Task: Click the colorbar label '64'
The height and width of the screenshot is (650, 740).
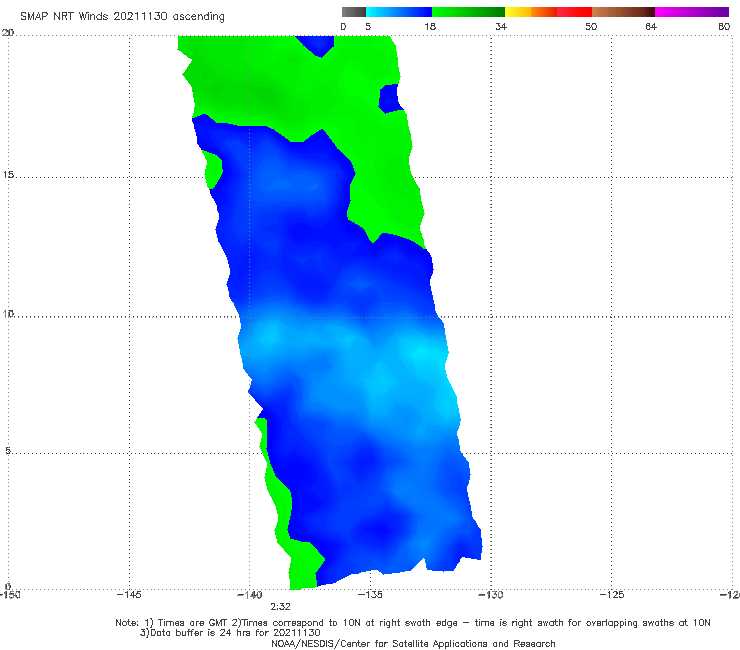Action: [651, 27]
